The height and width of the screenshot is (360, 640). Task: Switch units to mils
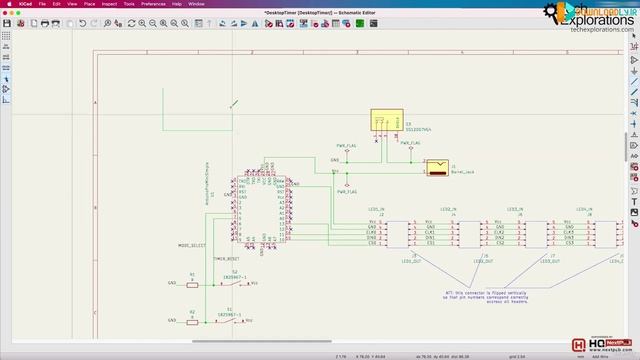click(x=6, y=57)
